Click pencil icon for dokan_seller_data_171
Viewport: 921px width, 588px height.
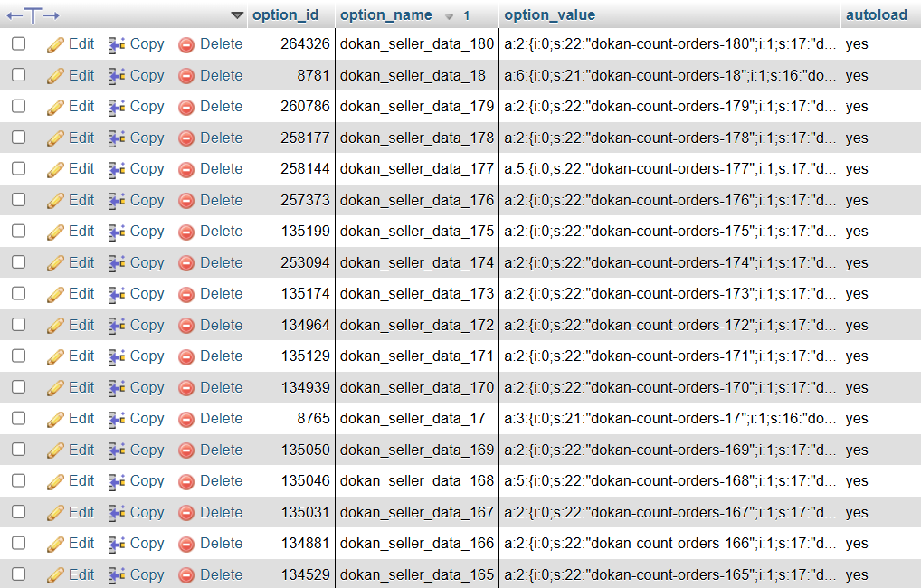[x=55, y=356]
